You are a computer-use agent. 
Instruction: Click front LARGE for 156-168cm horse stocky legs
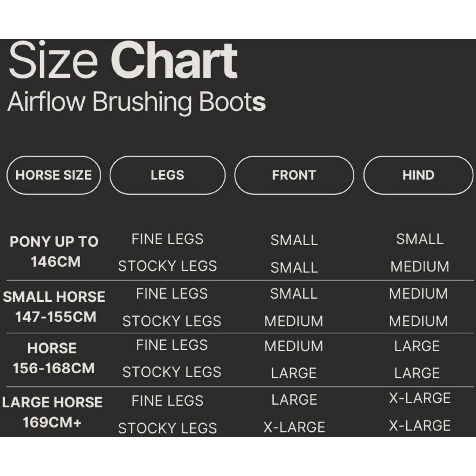point(294,373)
